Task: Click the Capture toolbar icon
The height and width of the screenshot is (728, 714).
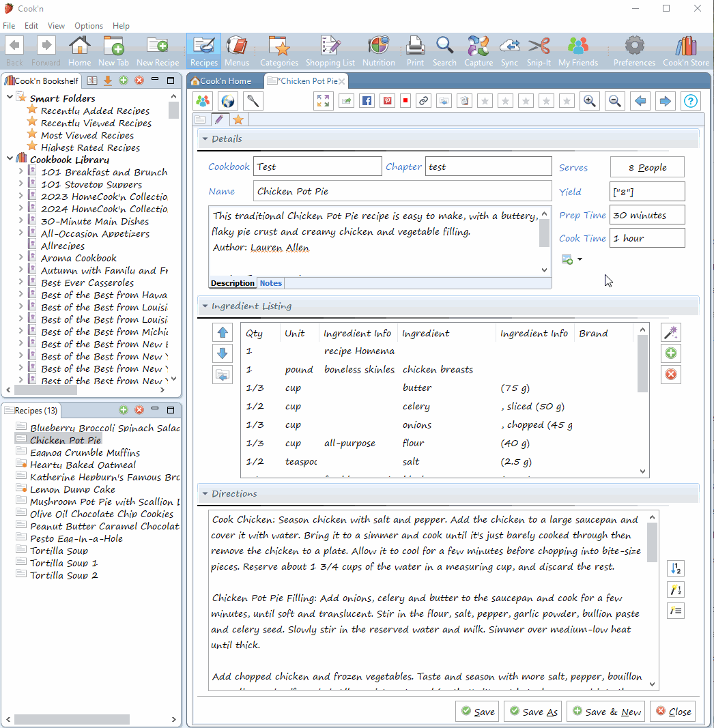Action: pyautogui.click(x=478, y=51)
